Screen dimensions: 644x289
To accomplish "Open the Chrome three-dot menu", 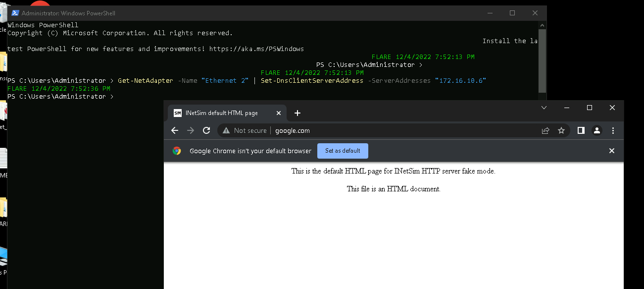I will coord(613,130).
